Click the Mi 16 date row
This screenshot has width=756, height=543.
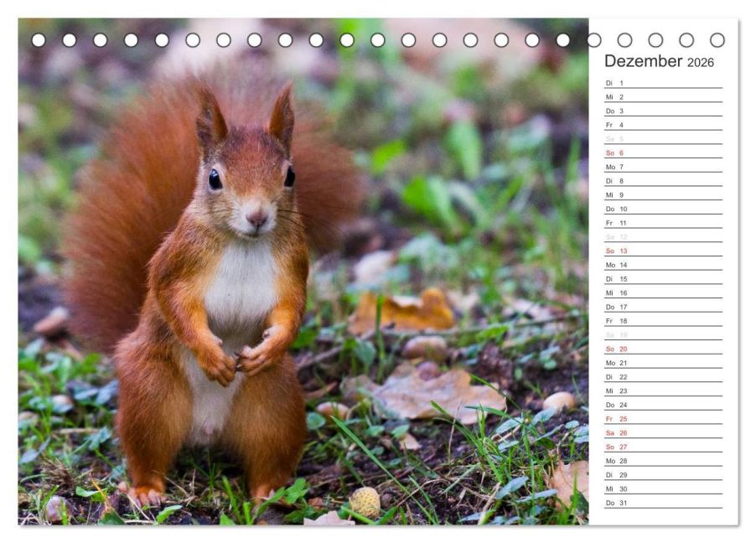tap(664, 292)
